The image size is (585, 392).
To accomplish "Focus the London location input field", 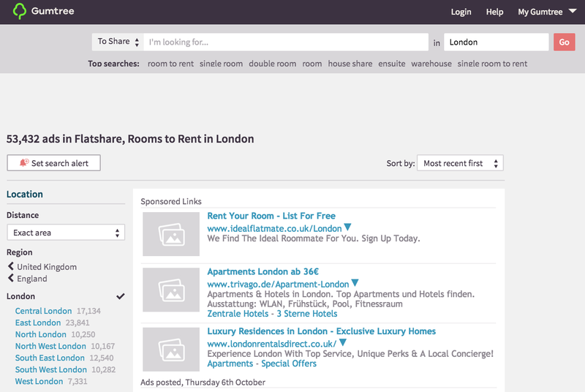I will coord(496,42).
